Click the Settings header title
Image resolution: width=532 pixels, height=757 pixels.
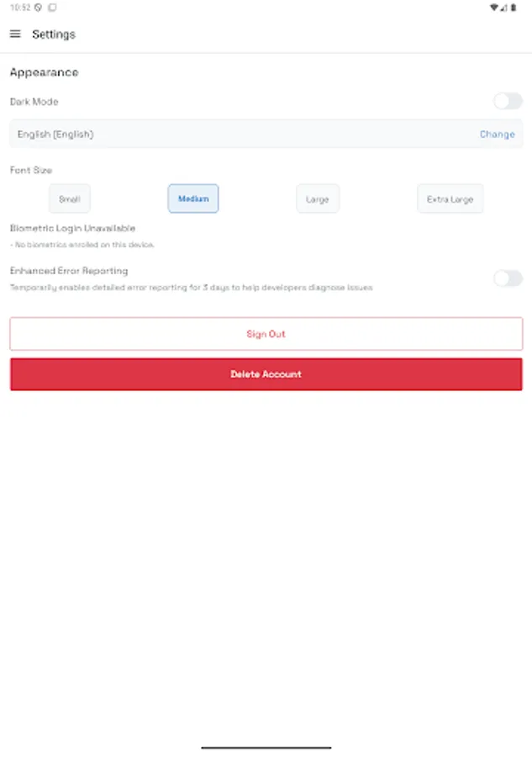[54, 34]
